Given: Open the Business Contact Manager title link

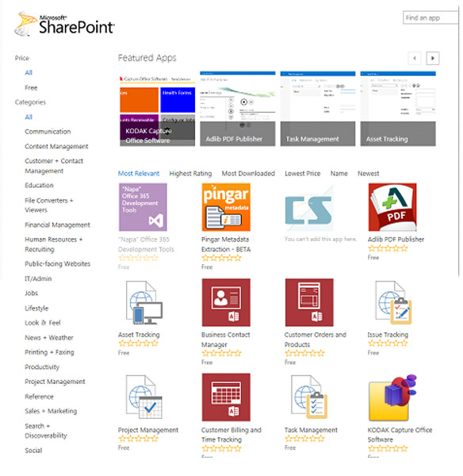Looking at the screenshot, I should (x=226, y=340).
